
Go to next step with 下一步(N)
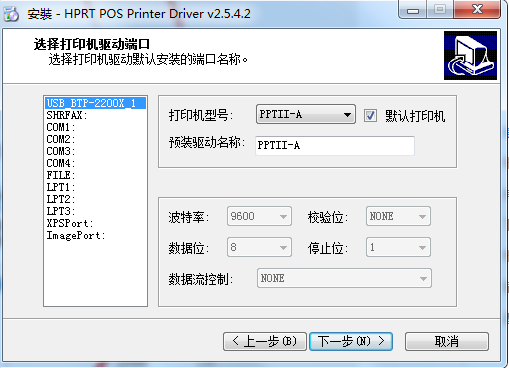coord(351,341)
